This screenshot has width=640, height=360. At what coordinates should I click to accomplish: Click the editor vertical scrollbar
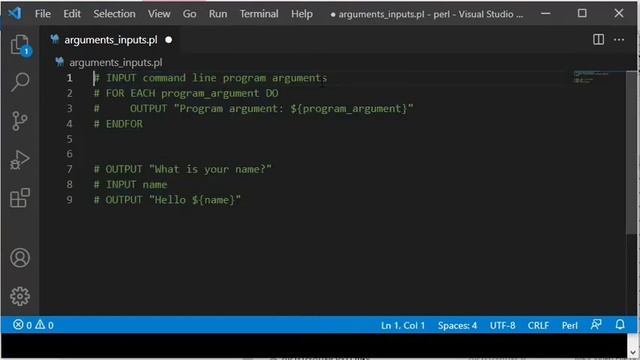631,152
